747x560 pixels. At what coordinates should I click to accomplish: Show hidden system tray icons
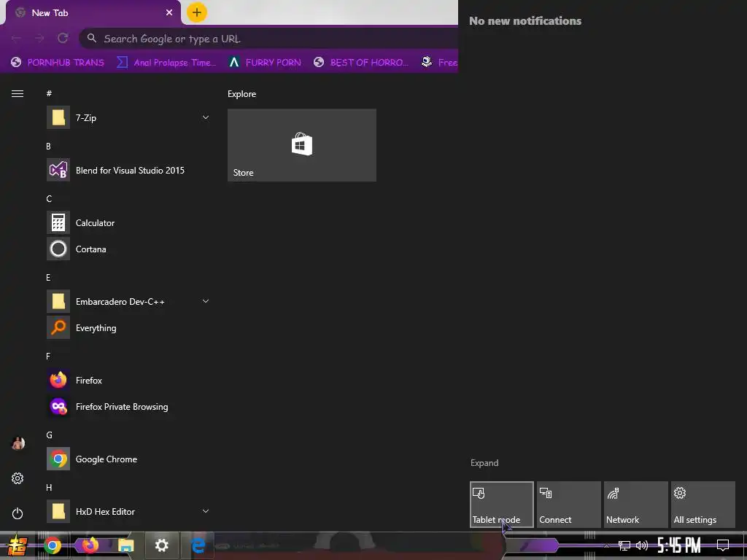click(606, 545)
